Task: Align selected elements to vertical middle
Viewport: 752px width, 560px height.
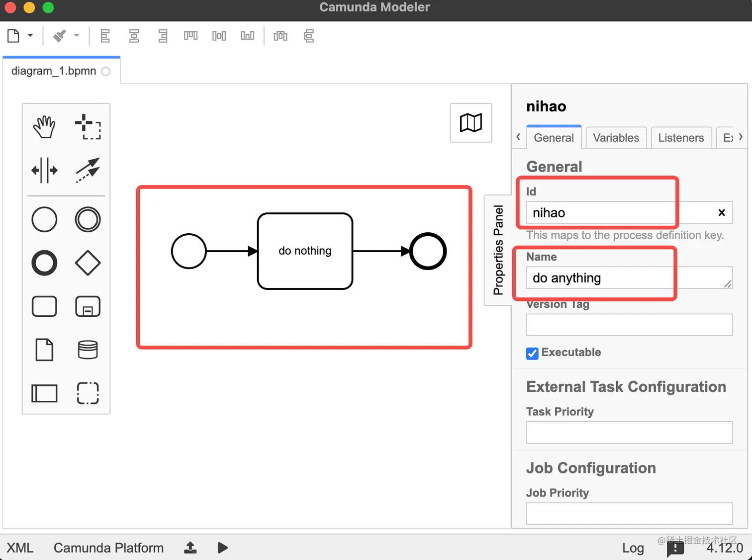Action: pos(219,36)
